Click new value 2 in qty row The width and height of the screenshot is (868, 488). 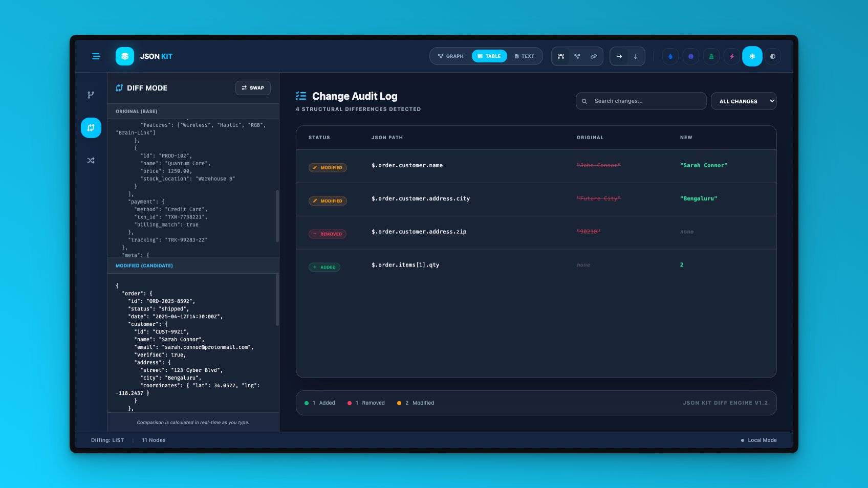click(x=682, y=265)
